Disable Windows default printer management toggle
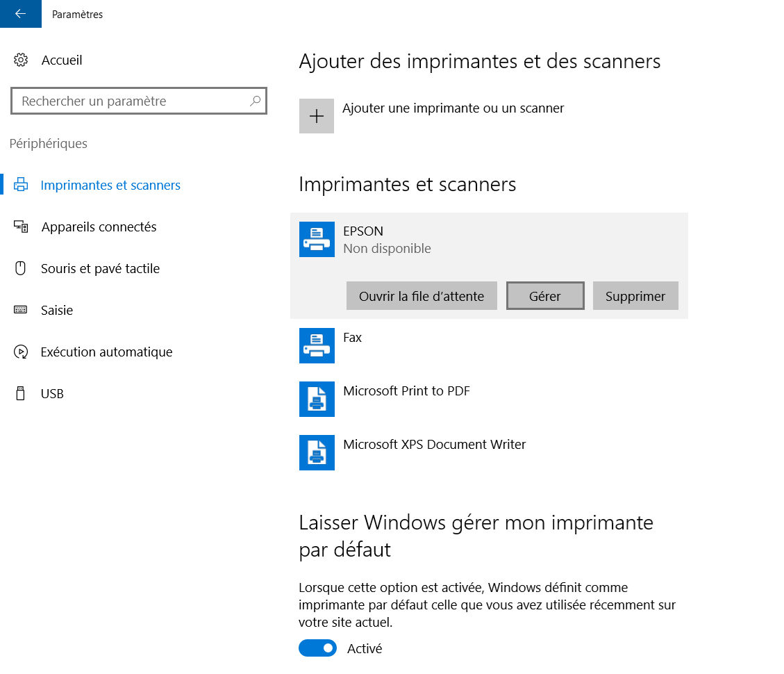 pyautogui.click(x=317, y=648)
